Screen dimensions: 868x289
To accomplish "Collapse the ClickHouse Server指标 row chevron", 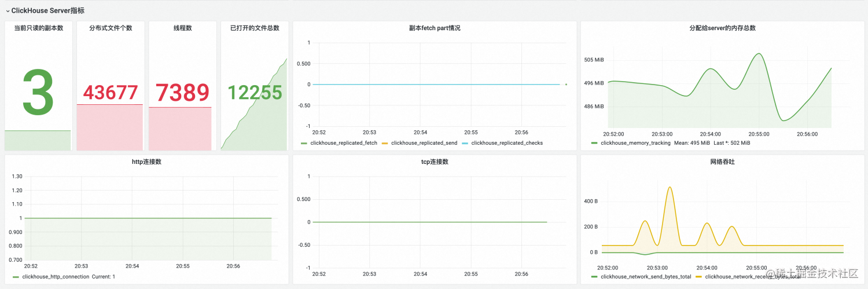I will [8, 11].
